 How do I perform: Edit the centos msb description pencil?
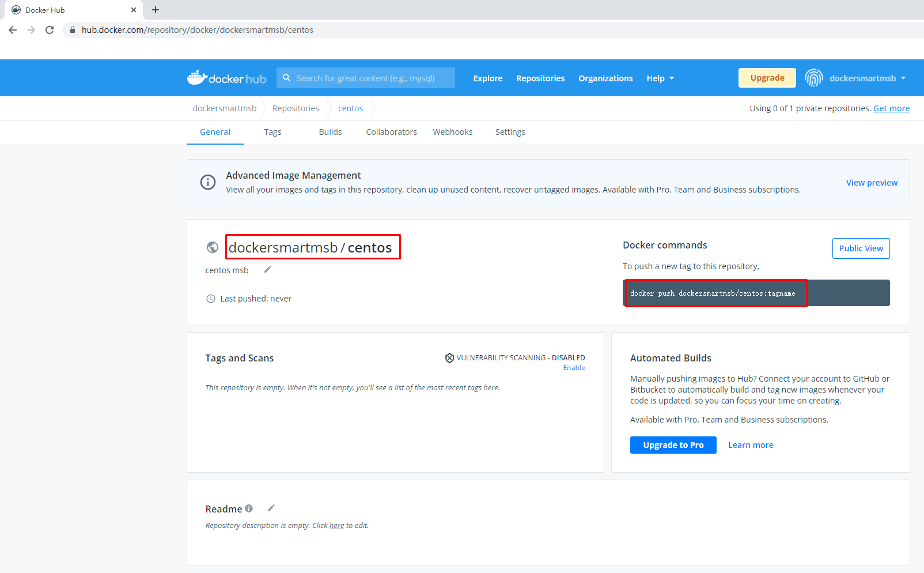tap(268, 270)
